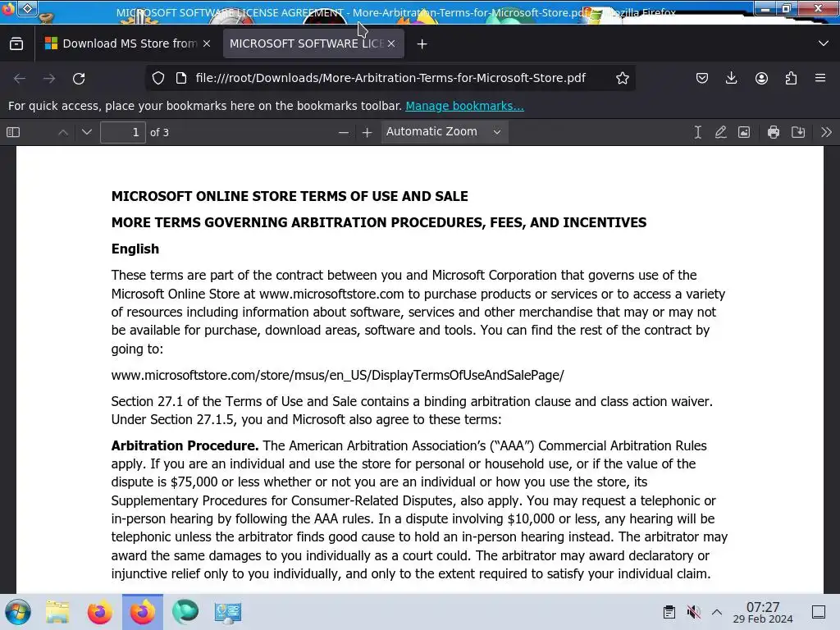Zoom in the PDF with plus
The image size is (840, 630).
pos(367,132)
